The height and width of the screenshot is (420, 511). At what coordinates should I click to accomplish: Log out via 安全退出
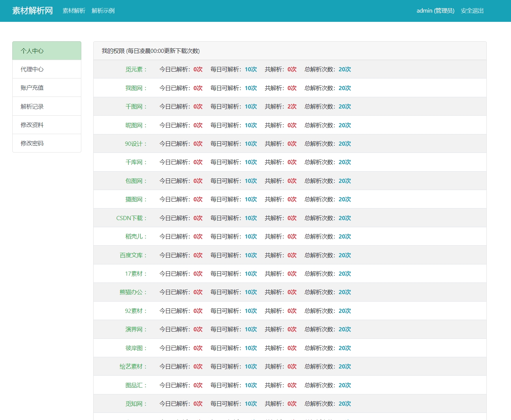[472, 11]
